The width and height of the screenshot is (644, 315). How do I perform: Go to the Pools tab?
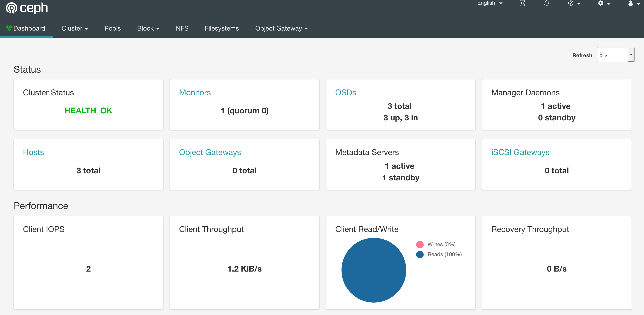[x=112, y=29]
